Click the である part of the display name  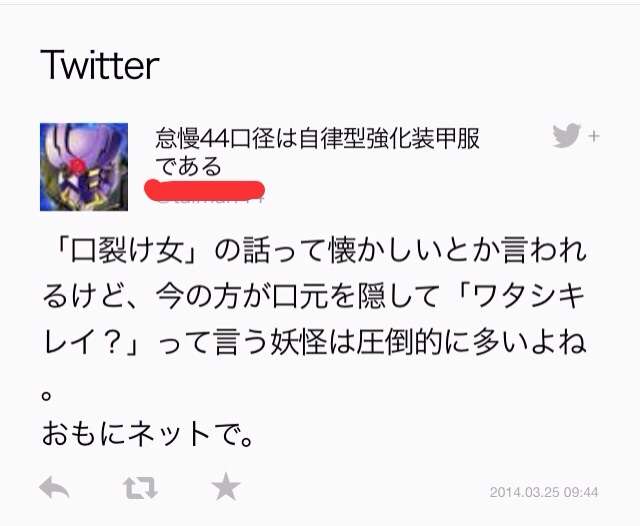[188, 166]
